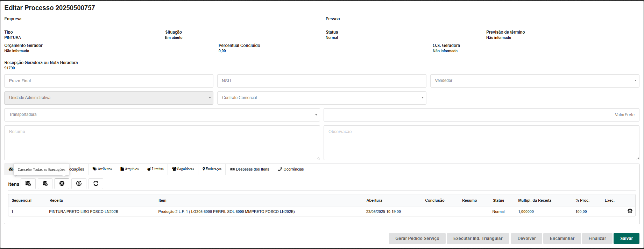Expand the Transportadora dropdown

[x=162, y=115]
